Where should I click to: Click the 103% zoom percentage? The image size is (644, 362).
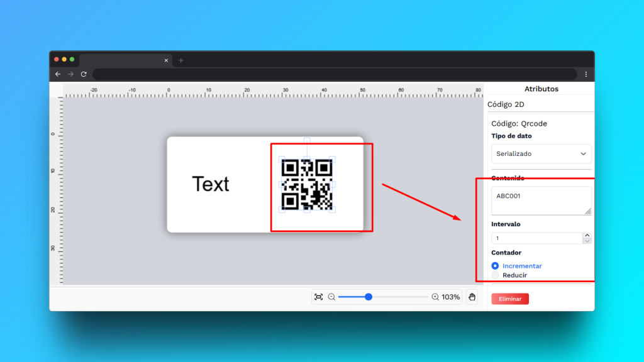point(450,297)
